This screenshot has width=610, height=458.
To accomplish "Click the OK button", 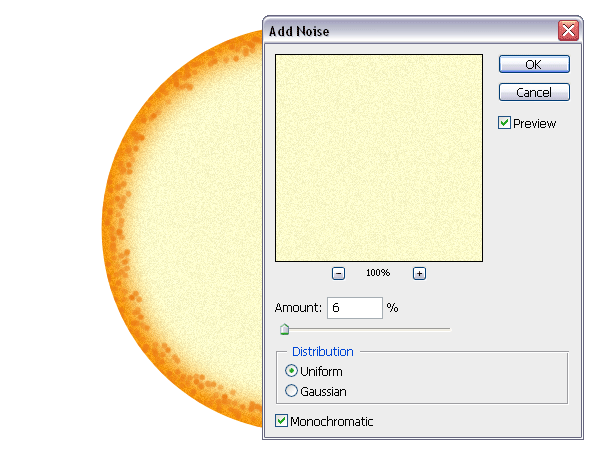I will click(x=534, y=64).
